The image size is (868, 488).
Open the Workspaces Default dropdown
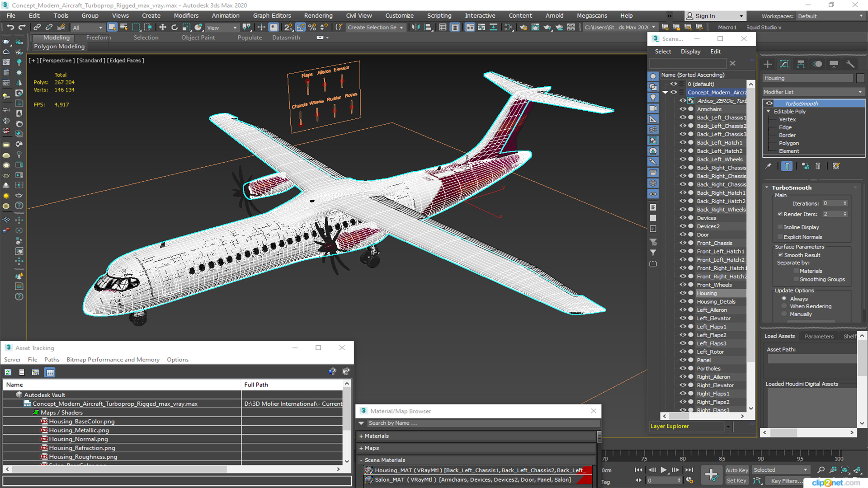tap(830, 16)
